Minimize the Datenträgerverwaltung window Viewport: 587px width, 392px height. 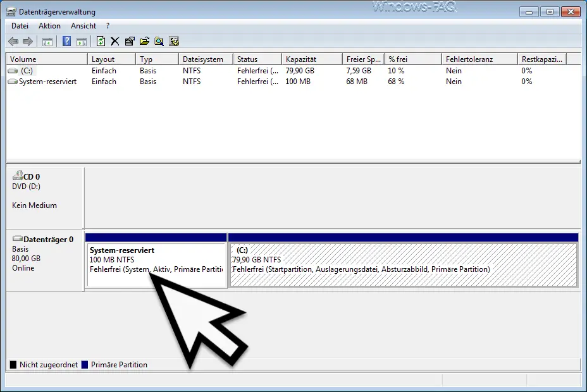point(529,12)
